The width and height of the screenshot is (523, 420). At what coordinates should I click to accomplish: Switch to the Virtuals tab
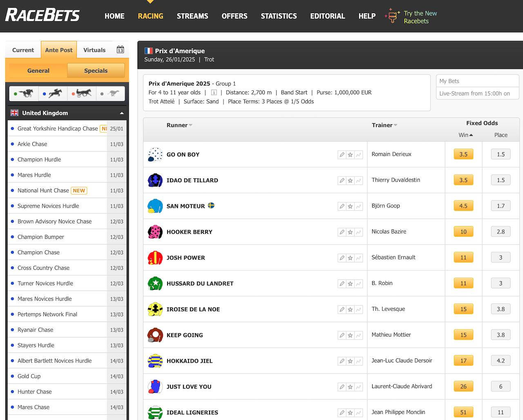click(94, 50)
